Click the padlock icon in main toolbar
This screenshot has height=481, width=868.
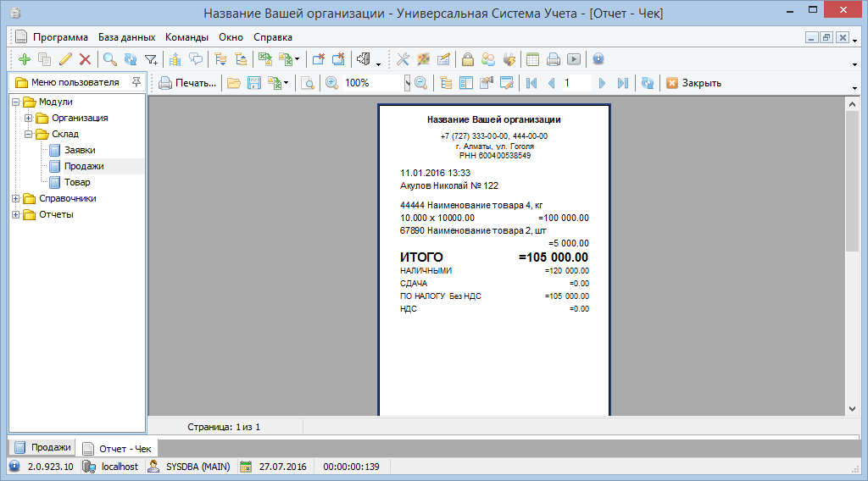467,59
